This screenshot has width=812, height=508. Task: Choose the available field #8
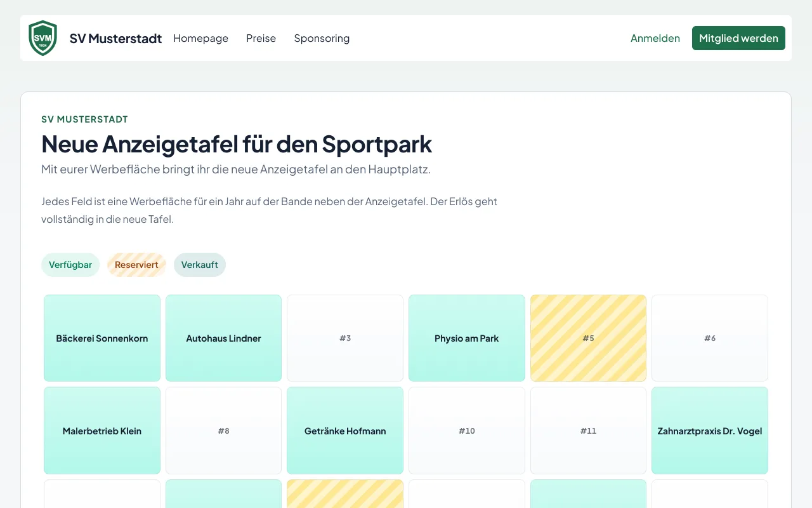223,431
